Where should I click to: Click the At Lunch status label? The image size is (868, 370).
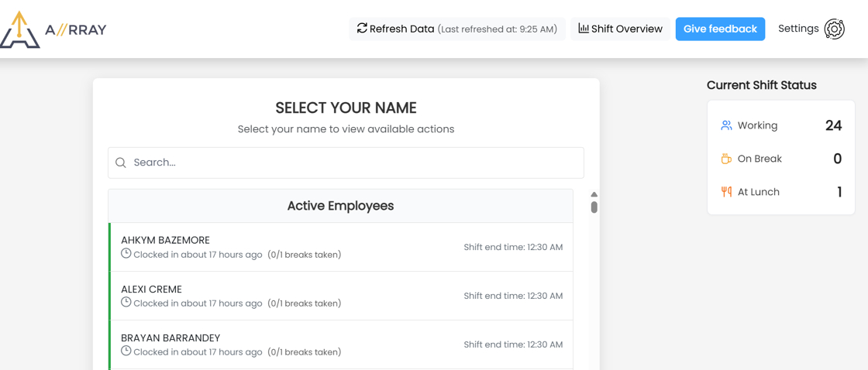759,192
